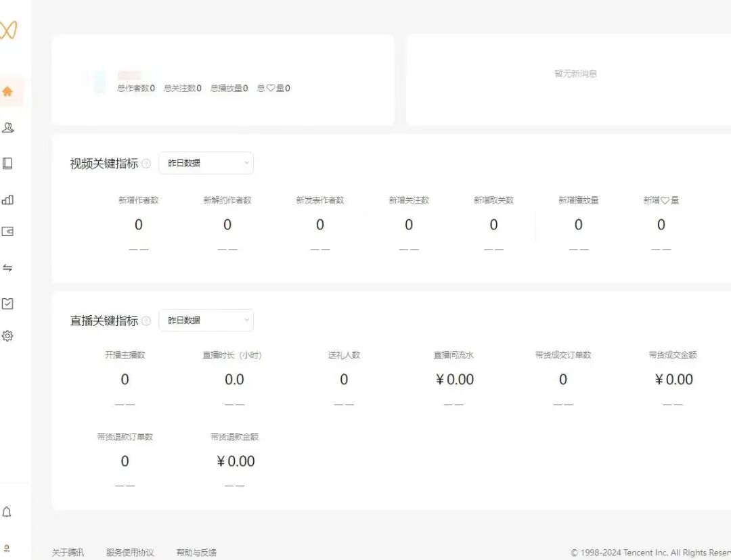The width and height of the screenshot is (731, 560).
Task: Click the 带货退款订单数 metric
Action: pyautogui.click(x=125, y=461)
